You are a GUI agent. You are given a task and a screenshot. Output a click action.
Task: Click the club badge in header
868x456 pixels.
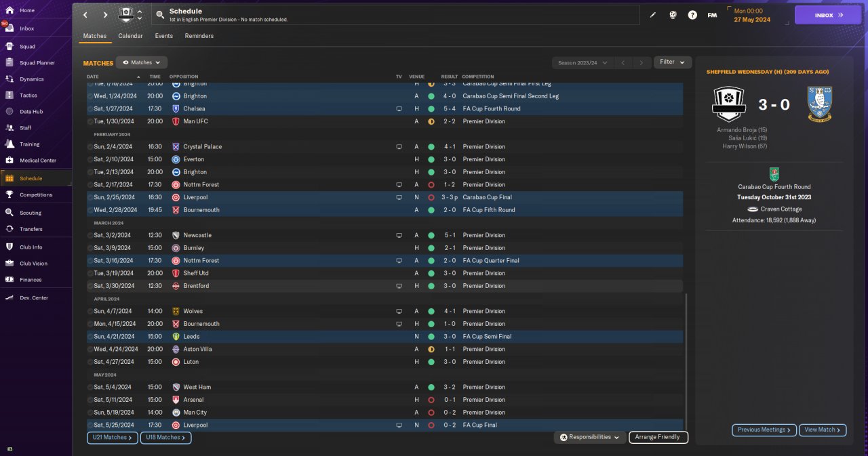[127, 15]
